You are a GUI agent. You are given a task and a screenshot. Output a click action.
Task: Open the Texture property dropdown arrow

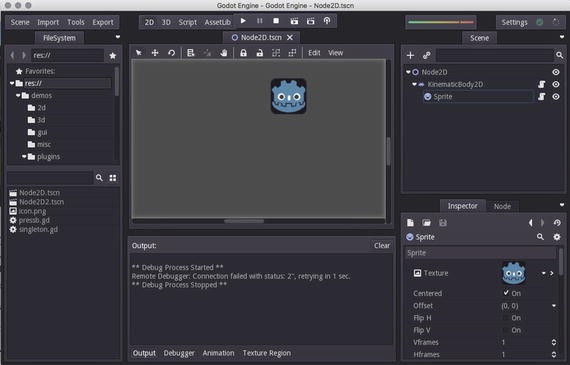click(x=544, y=273)
